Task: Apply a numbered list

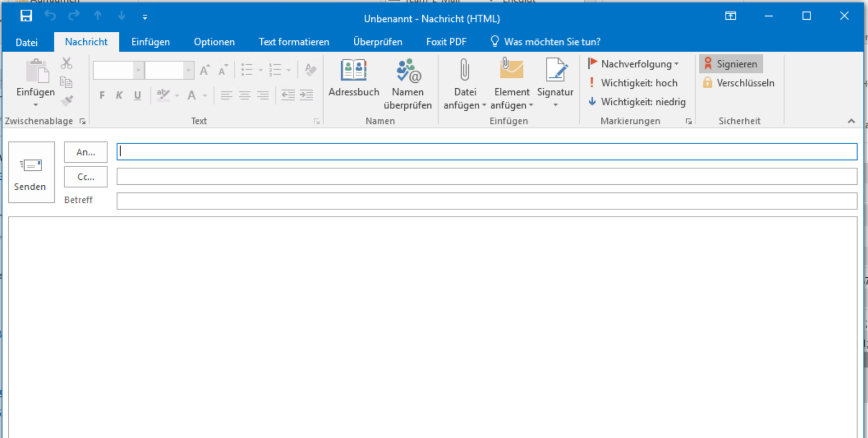Action: click(x=275, y=70)
